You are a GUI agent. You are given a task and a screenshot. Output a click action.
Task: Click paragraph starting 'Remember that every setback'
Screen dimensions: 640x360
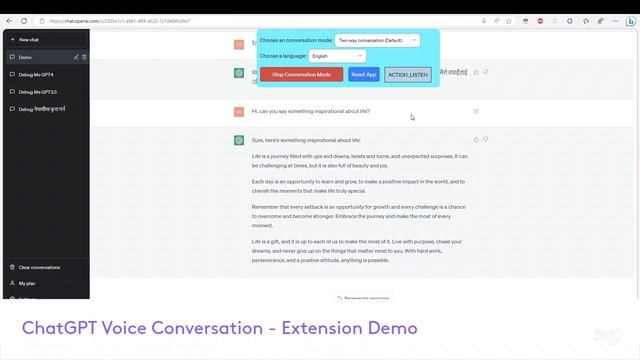pyautogui.click(x=358, y=216)
